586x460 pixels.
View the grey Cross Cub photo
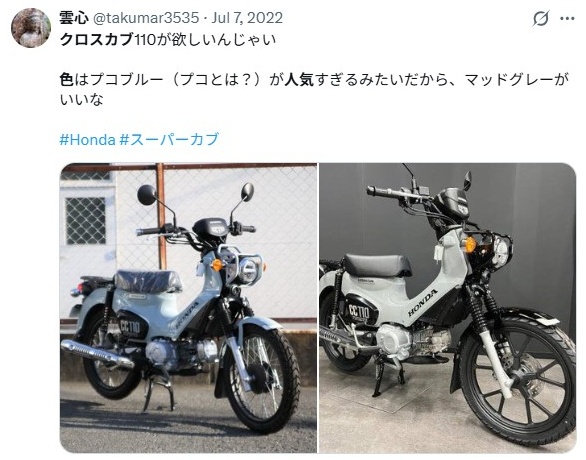[447, 308]
